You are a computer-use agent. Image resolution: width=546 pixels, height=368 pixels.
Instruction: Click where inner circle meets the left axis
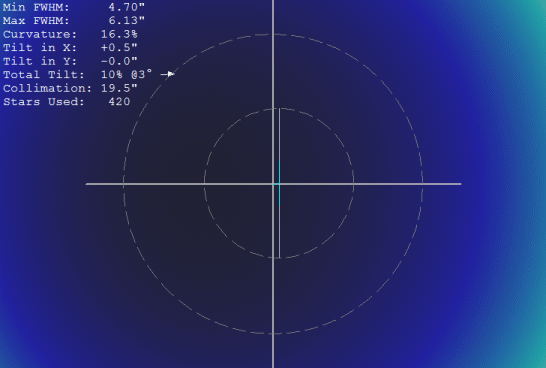pyautogui.click(x=204, y=183)
